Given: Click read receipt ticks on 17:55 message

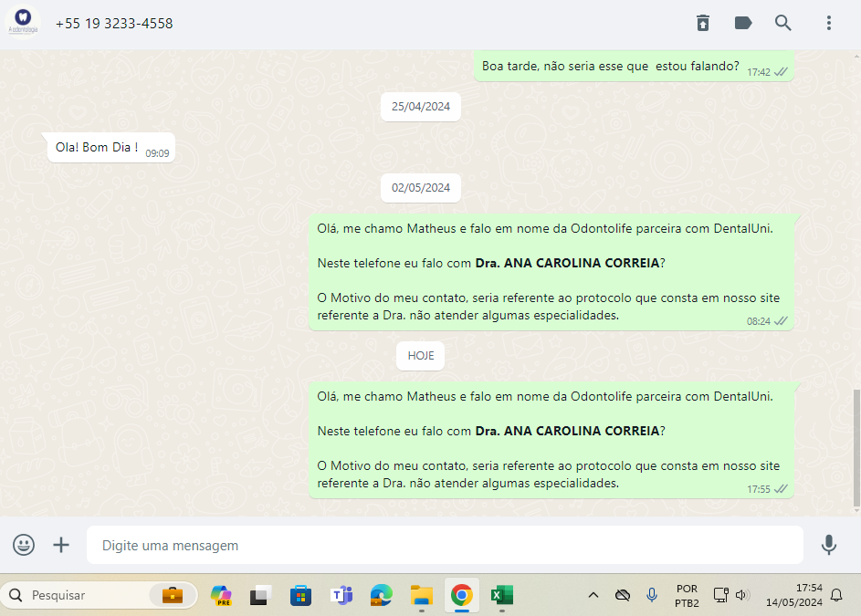Looking at the screenshot, I should (x=781, y=489).
